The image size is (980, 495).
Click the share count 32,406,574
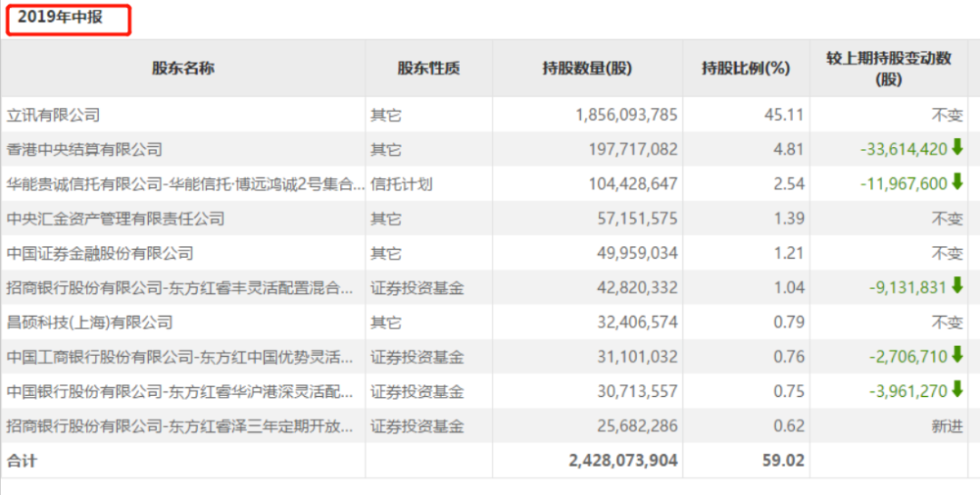pyautogui.click(x=638, y=322)
